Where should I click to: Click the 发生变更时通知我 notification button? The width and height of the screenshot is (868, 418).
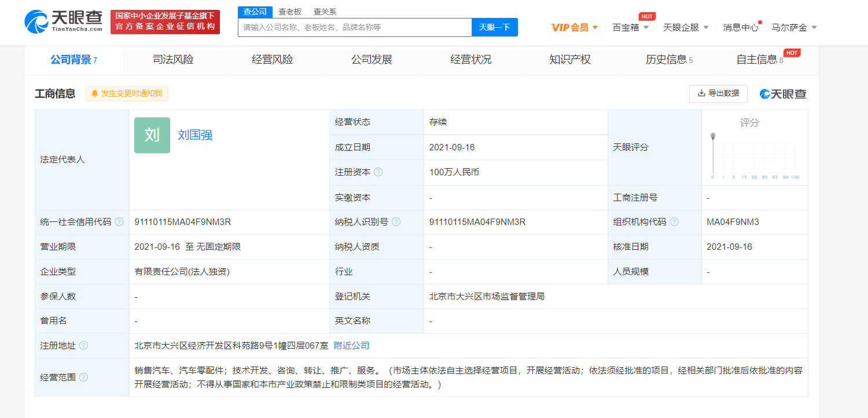[x=127, y=94]
